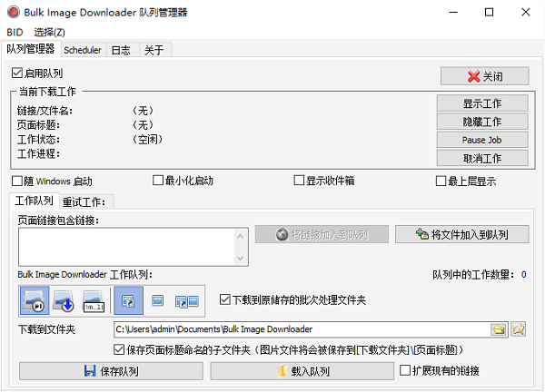Click the sixth queue toolbar dual-window icon
The height and width of the screenshot is (392, 545).
(x=186, y=299)
